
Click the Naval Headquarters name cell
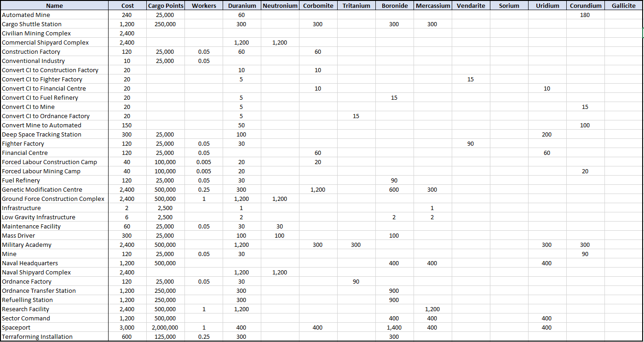click(55, 263)
